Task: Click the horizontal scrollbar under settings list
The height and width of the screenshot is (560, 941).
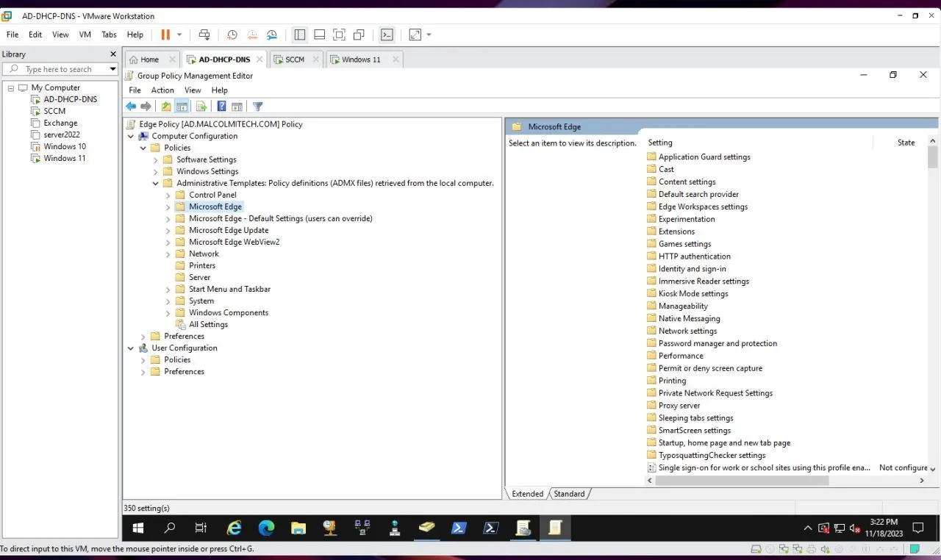Action: 743,481
